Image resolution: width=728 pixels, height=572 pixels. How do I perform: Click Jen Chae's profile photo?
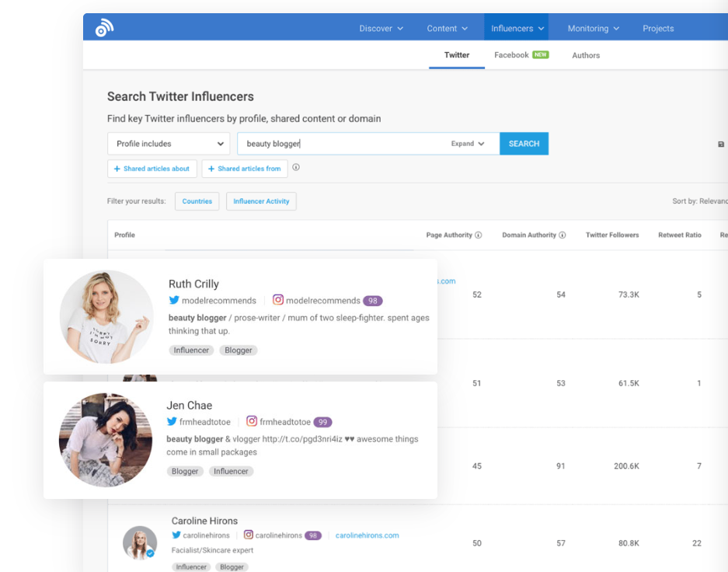pos(106,440)
